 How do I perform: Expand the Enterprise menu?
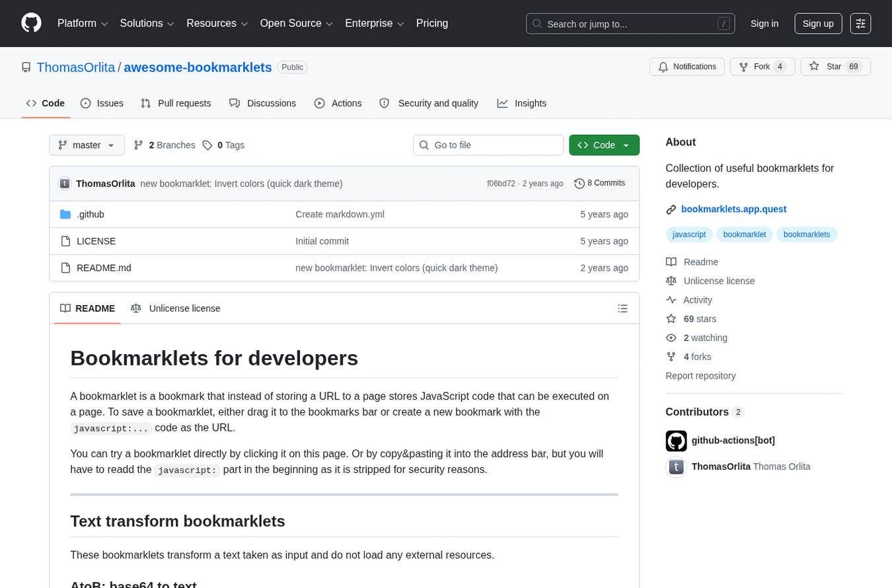[x=375, y=24]
